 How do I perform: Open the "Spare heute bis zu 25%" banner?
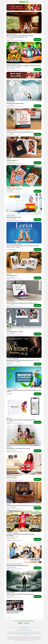(24, 75)
